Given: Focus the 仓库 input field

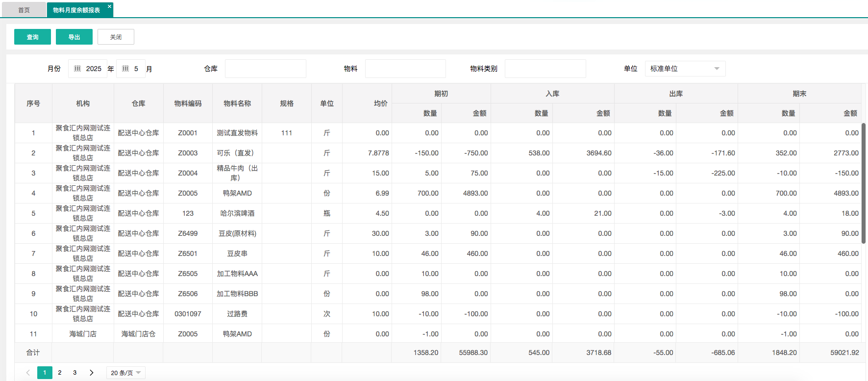Looking at the screenshot, I should click(265, 69).
